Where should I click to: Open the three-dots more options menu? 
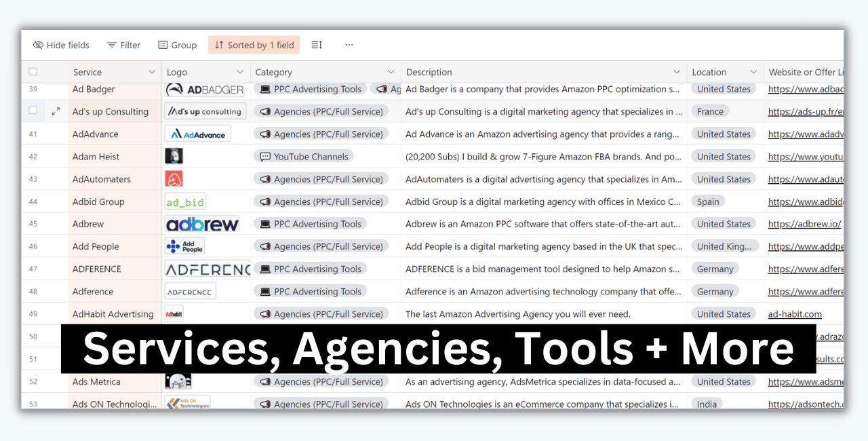tap(349, 45)
